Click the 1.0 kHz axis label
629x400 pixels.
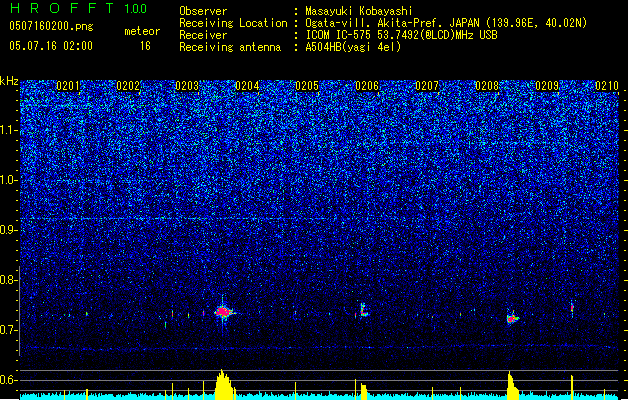pos(9,180)
